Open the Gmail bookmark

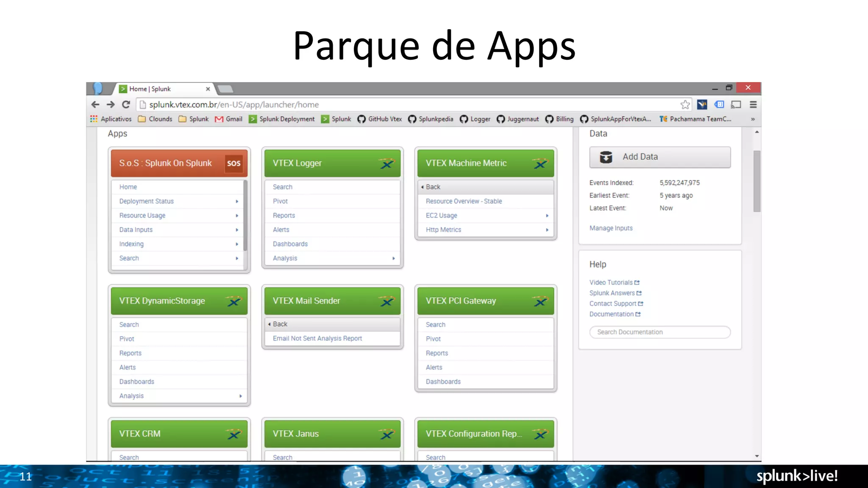[x=228, y=119]
